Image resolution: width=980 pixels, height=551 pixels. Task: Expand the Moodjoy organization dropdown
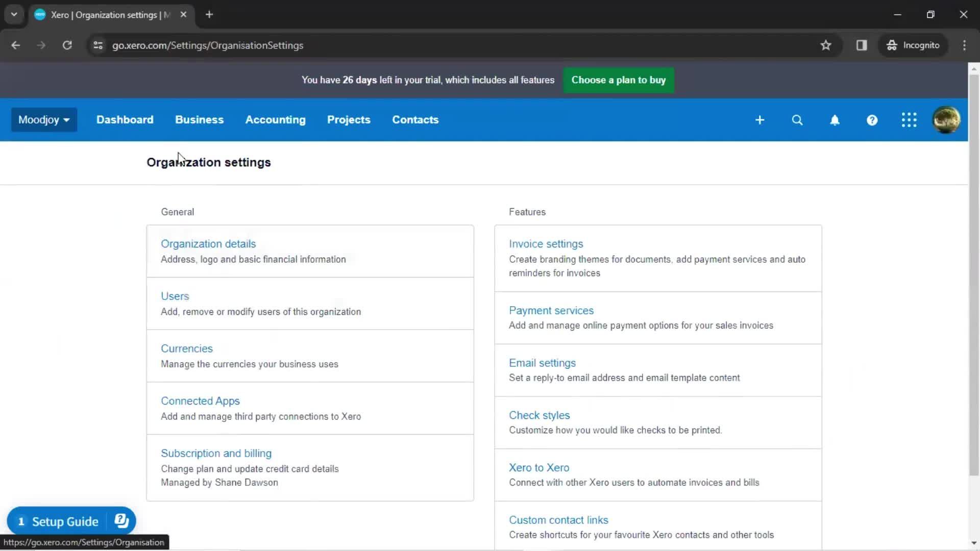[44, 120]
